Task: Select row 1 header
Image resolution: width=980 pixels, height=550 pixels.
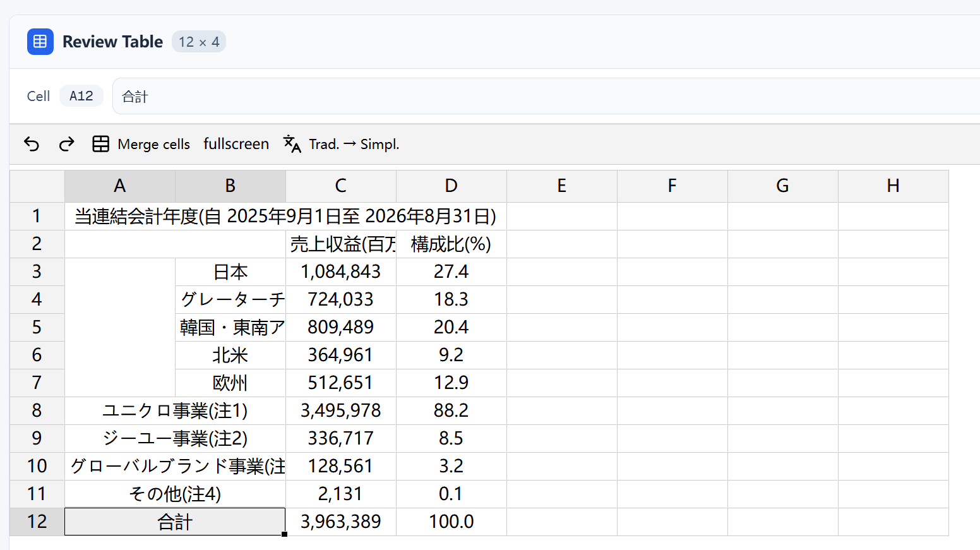Action: coord(37,216)
